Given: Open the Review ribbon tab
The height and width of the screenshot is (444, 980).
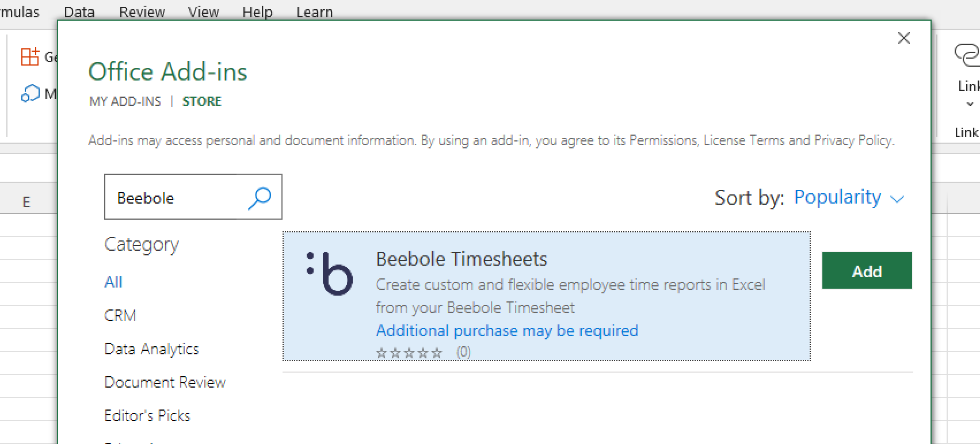Looking at the screenshot, I should click(x=142, y=12).
